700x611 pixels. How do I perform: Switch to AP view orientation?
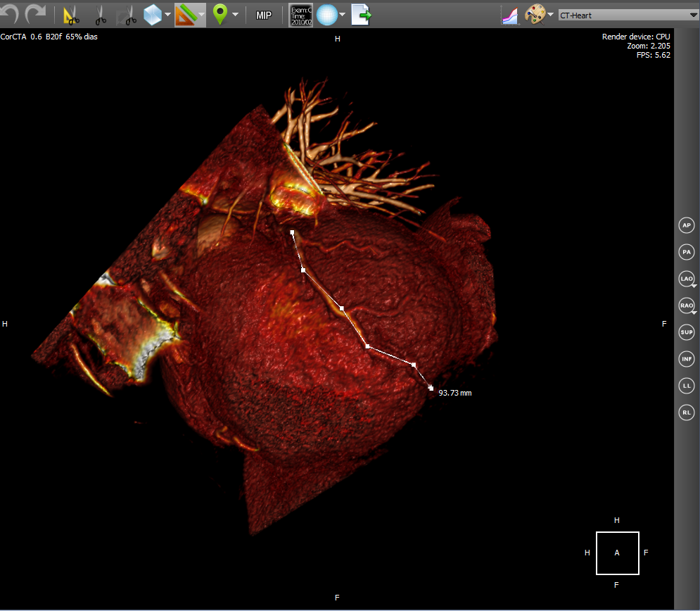pos(687,225)
